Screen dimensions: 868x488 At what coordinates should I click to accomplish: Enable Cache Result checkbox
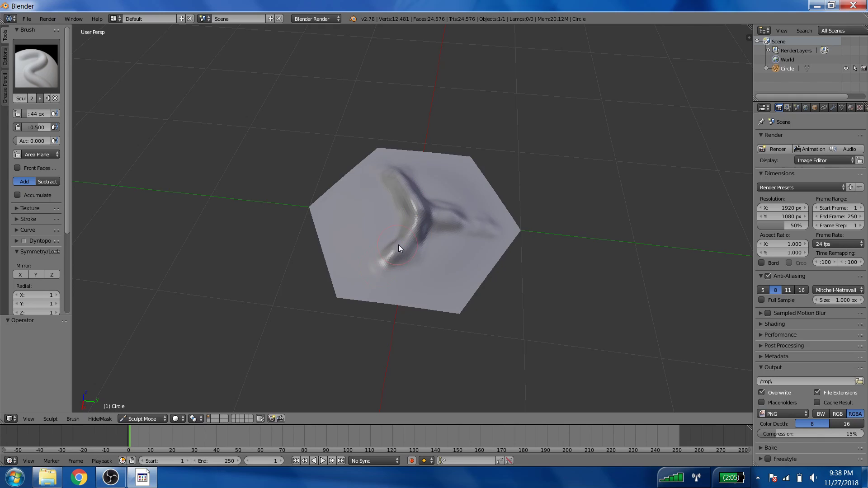coord(817,402)
